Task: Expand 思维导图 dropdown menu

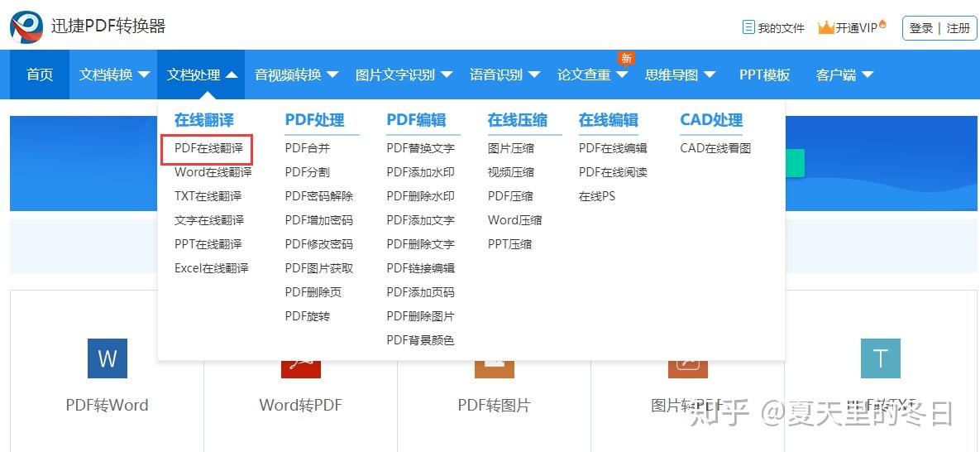Action: point(680,75)
